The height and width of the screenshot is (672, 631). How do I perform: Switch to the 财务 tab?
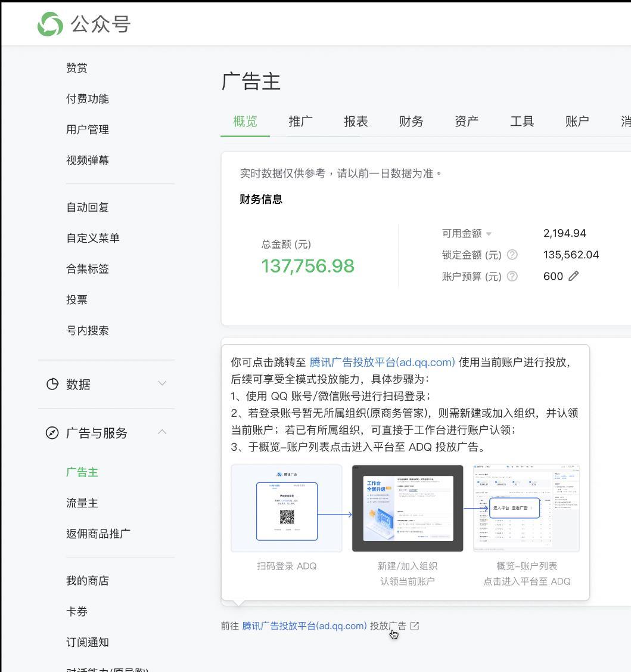pos(411,121)
